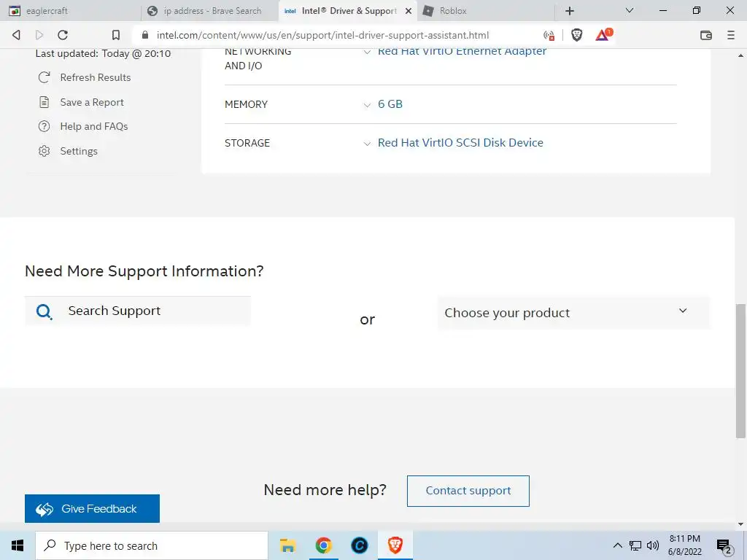
Task: Expand the Memory row chevron
Action: click(x=367, y=105)
